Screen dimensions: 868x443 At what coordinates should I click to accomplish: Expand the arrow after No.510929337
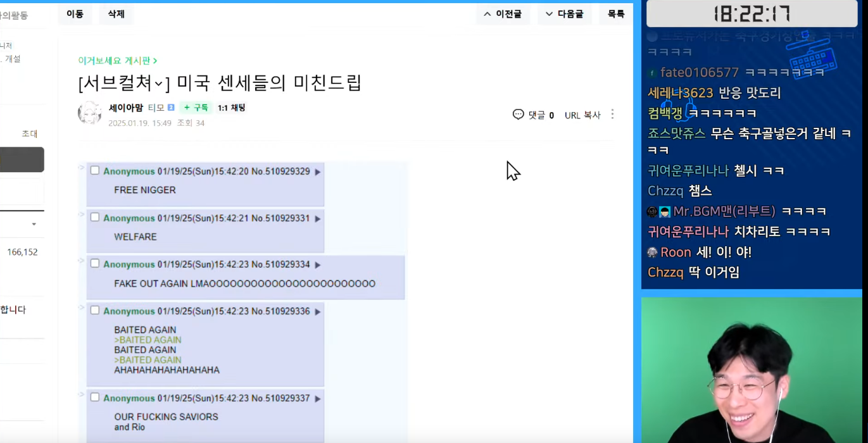click(318, 399)
